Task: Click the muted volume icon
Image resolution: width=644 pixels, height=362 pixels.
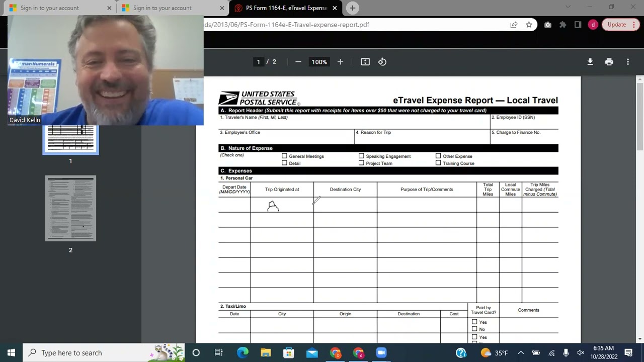Action: coord(581,353)
